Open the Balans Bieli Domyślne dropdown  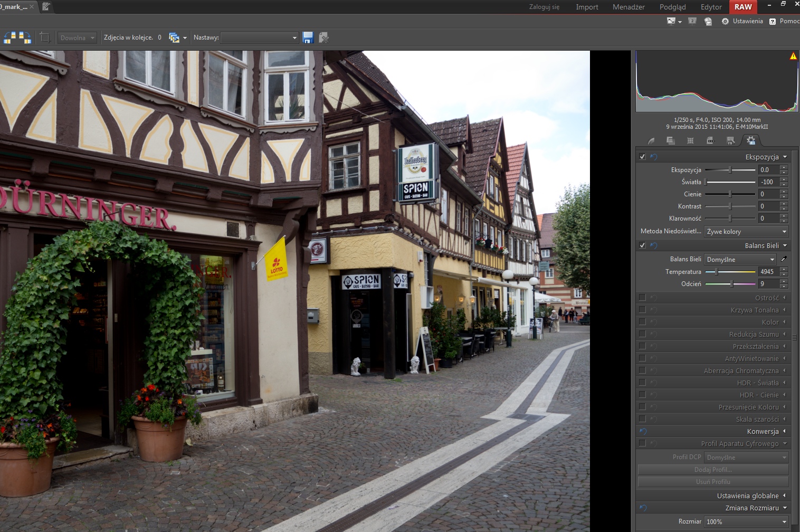[x=740, y=259]
